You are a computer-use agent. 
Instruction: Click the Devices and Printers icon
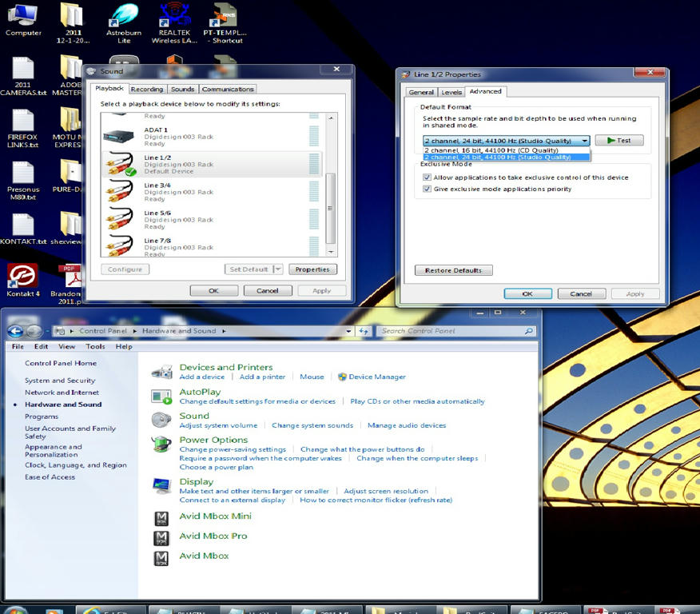point(161,372)
